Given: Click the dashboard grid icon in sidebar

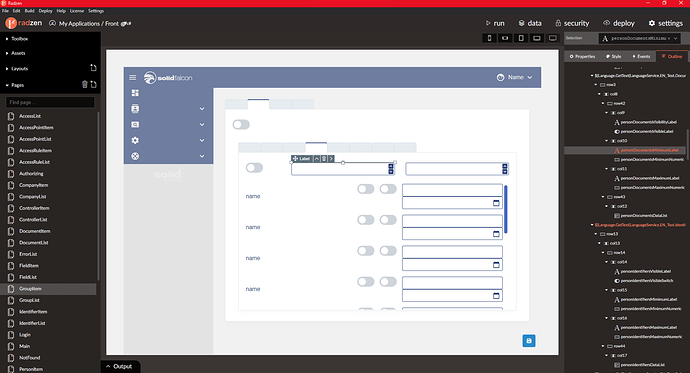Looking at the screenshot, I should coord(135,93).
